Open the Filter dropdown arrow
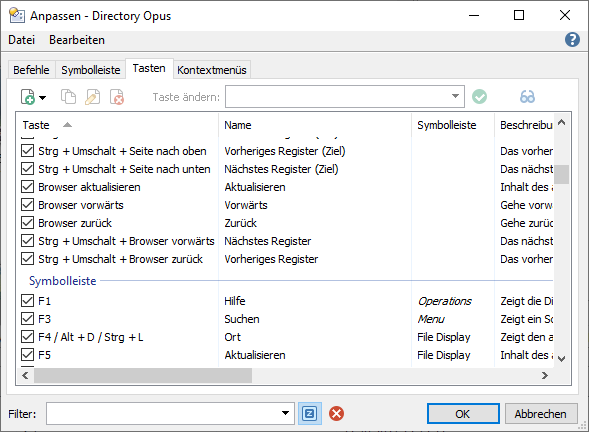This screenshot has width=589, height=432. 285,413
